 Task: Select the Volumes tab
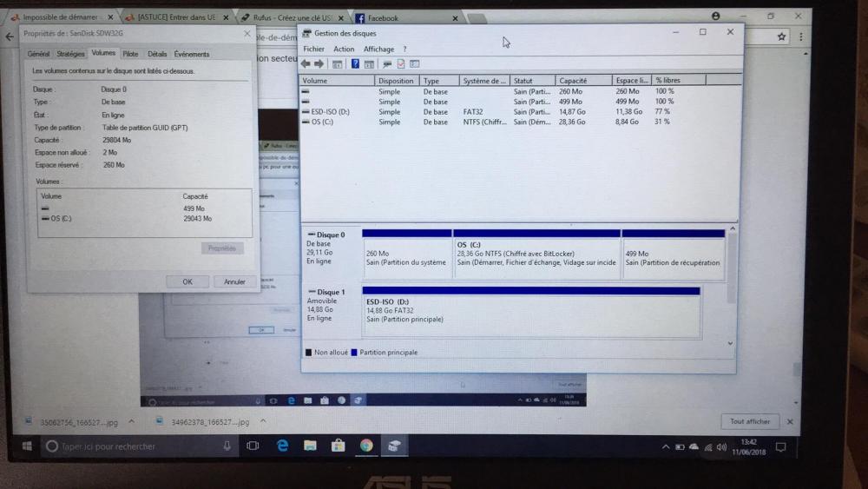point(103,53)
